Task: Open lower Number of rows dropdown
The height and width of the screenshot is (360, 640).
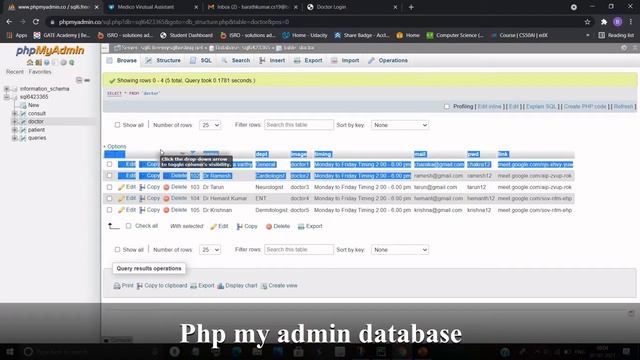Action: pyautogui.click(x=210, y=249)
